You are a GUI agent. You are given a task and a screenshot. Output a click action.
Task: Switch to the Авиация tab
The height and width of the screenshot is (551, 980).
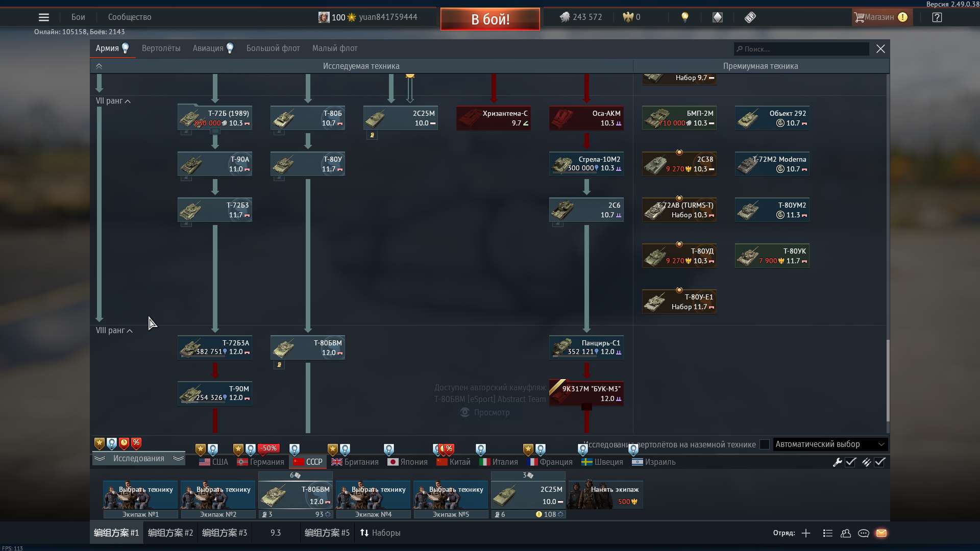(208, 48)
